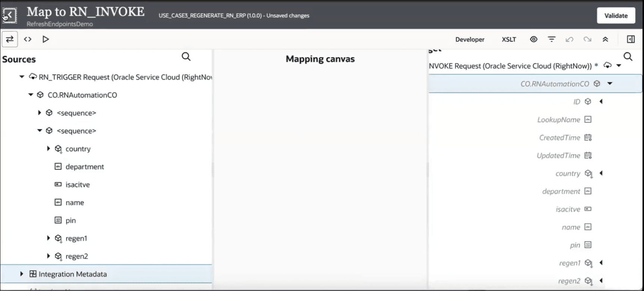Click the CreatedTime calendar icon
This screenshot has width=644, height=291.
point(588,137)
